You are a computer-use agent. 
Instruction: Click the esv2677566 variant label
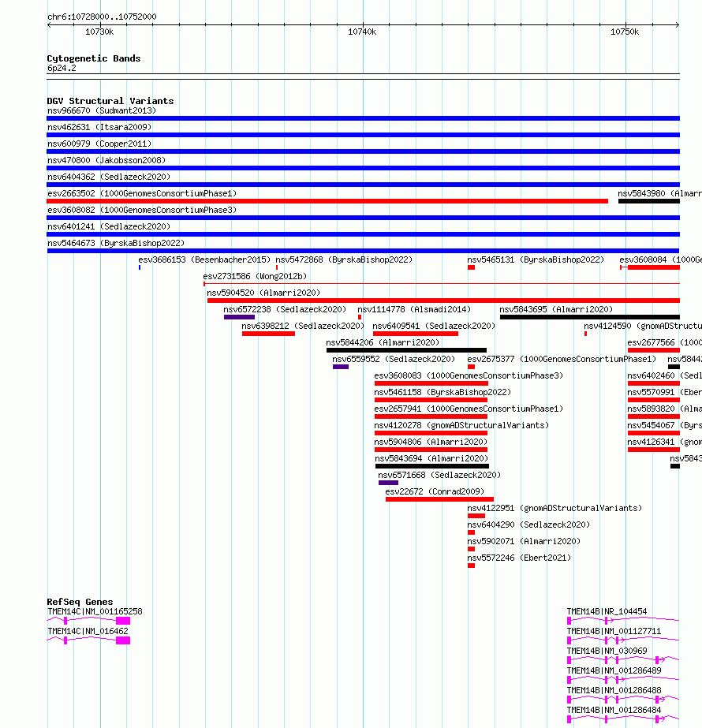pyautogui.click(x=664, y=342)
